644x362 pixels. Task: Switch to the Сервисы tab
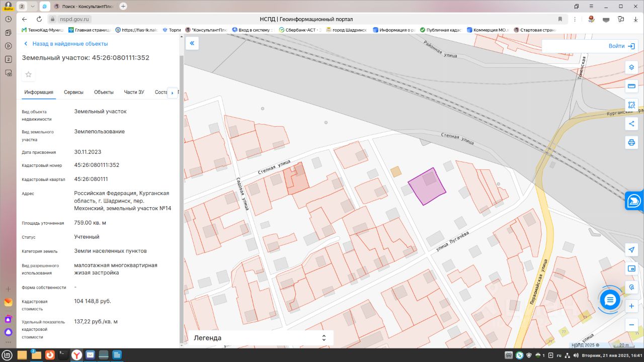pyautogui.click(x=73, y=92)
